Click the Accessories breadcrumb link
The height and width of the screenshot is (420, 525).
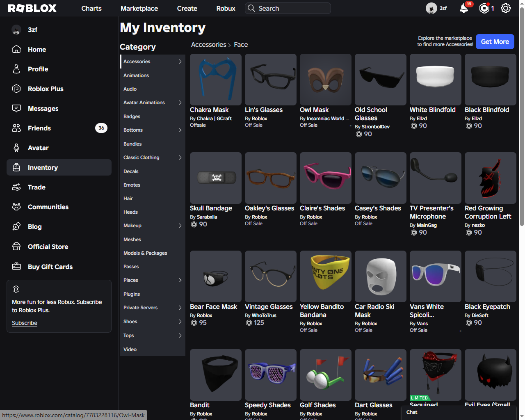click(209, 45)
